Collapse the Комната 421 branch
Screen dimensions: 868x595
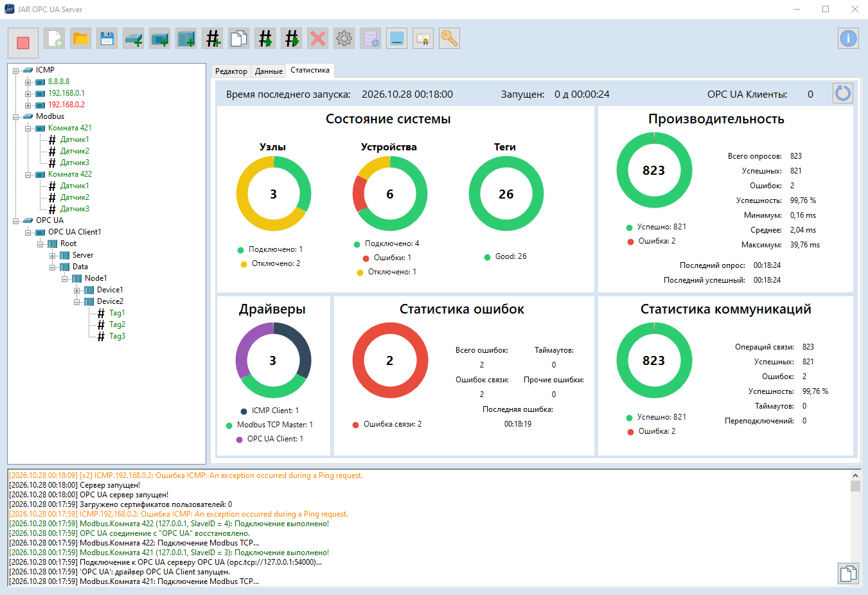[x=28, y=128]
